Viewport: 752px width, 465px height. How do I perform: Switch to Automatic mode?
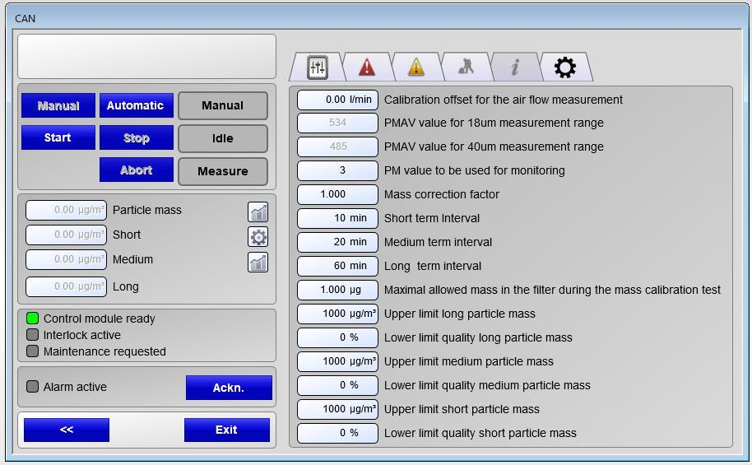[x=136, y=106]
